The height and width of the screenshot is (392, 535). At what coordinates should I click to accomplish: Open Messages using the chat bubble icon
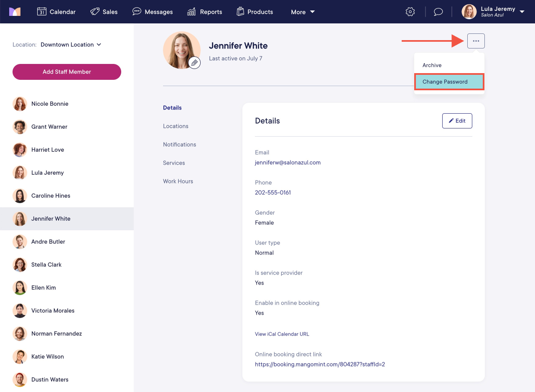(152, 12)
